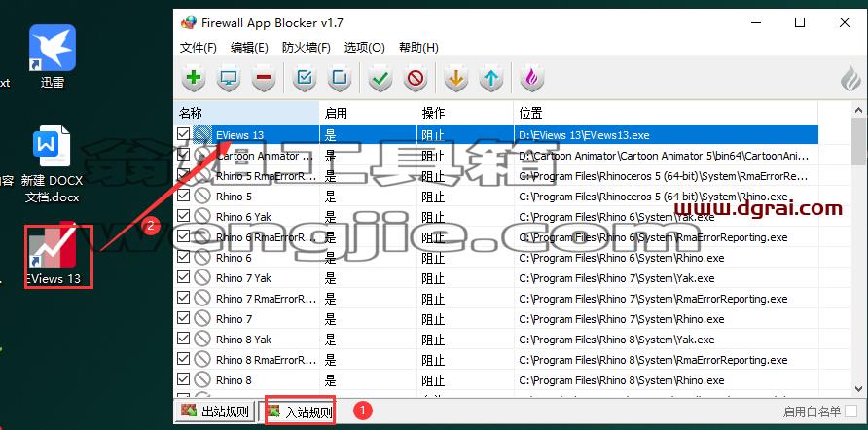Screen dimensions: 868x430
Task: Open the 选项(O) menu
Action: [x=364, y=48]
